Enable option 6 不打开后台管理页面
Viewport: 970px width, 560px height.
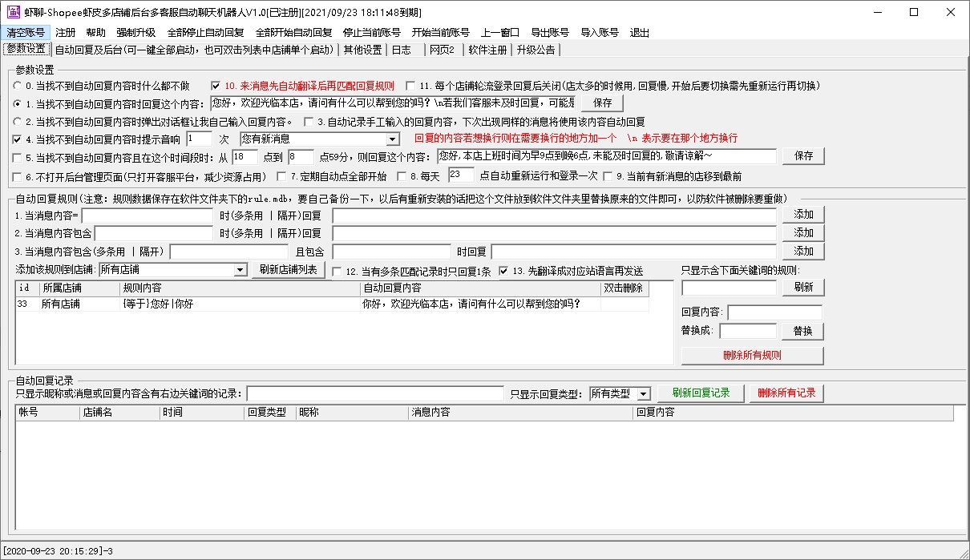[x=18, y=176]
